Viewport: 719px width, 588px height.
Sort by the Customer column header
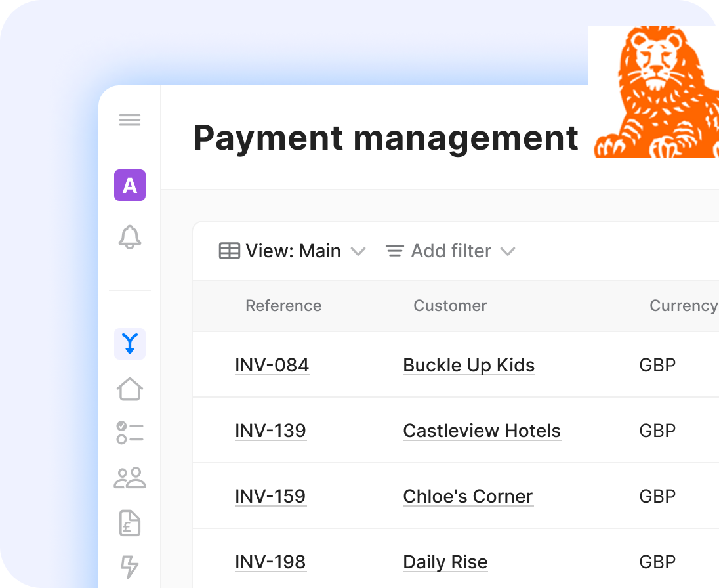(x=450, y=306)
